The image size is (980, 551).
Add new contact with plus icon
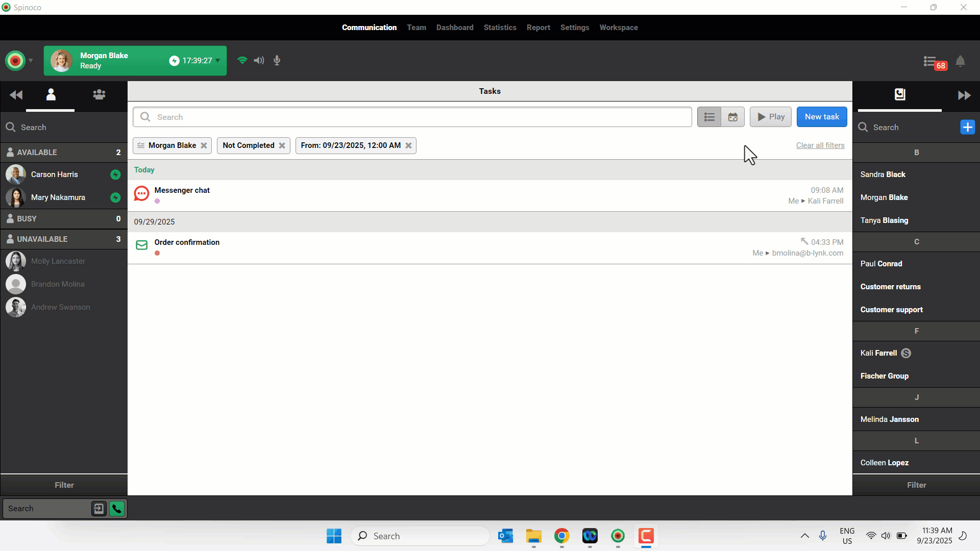[967, 127]
